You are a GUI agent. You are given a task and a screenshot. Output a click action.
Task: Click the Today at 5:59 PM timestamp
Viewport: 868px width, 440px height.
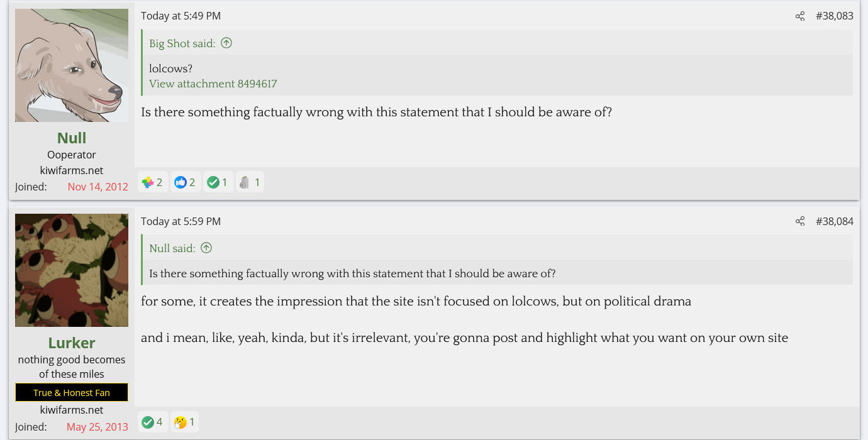click(x=181, y=221)
